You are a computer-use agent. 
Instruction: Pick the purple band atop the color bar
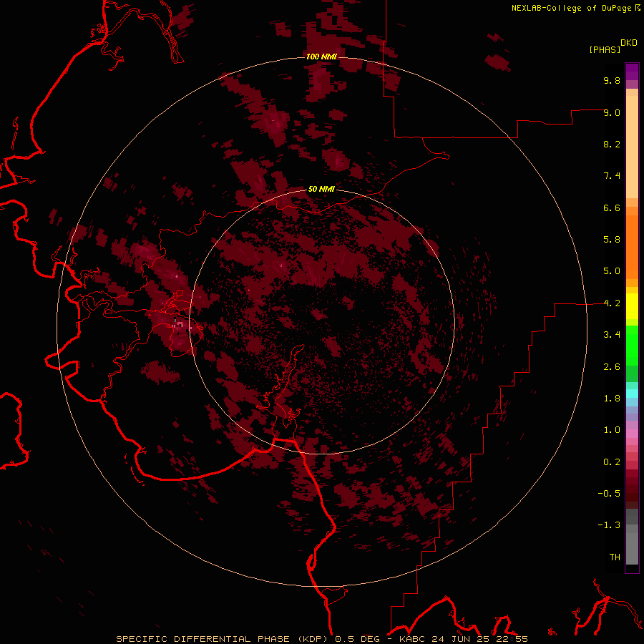coord(632,72)
